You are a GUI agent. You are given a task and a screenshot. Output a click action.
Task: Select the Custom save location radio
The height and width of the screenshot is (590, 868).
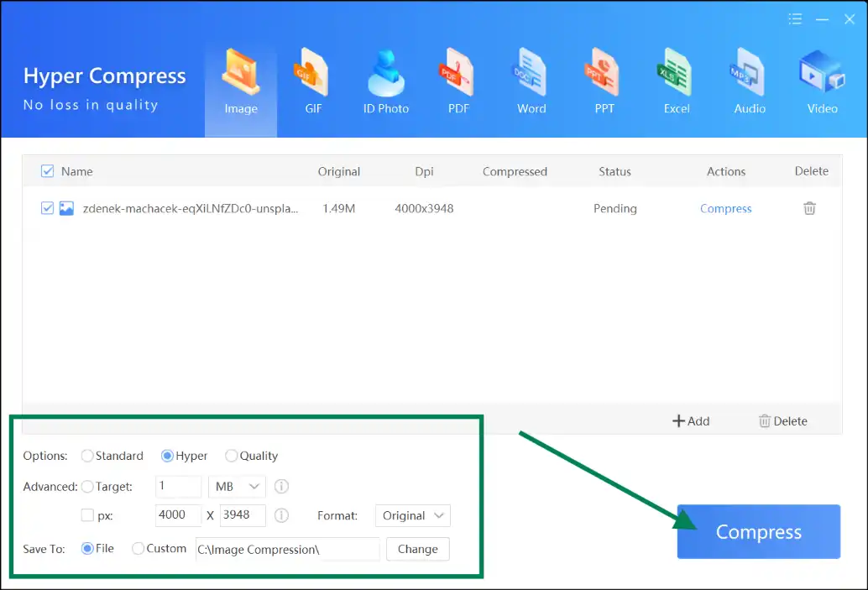pyautogui.click(x=138, y=549)
